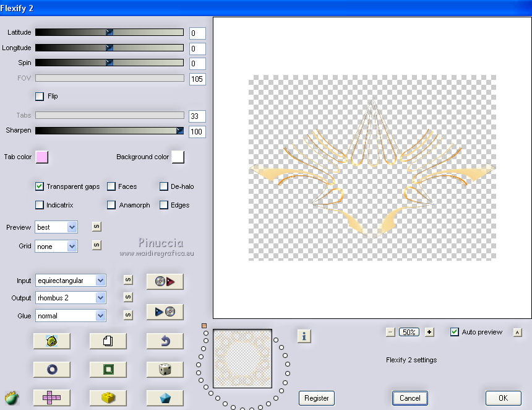Enable the De-halo checkbox

tap(164, 186)
